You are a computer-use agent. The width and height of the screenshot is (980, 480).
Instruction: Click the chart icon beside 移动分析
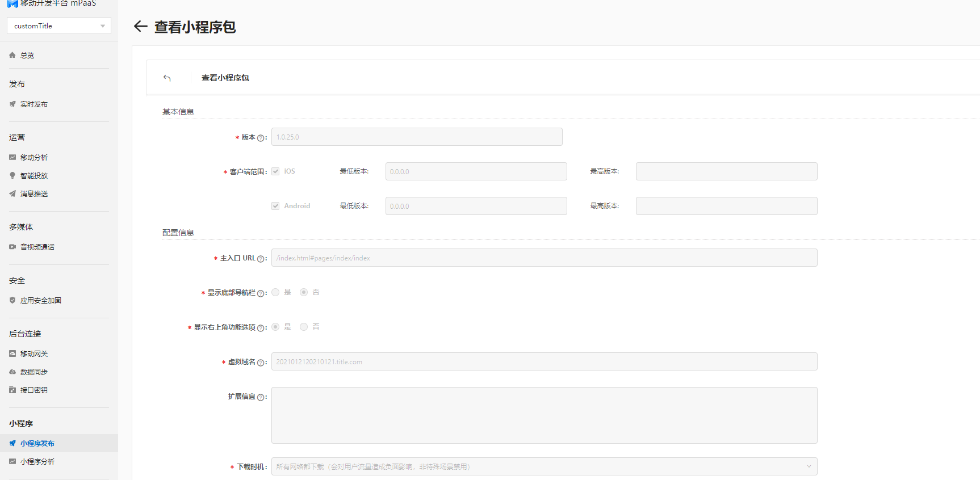click(x=12, y=157)
